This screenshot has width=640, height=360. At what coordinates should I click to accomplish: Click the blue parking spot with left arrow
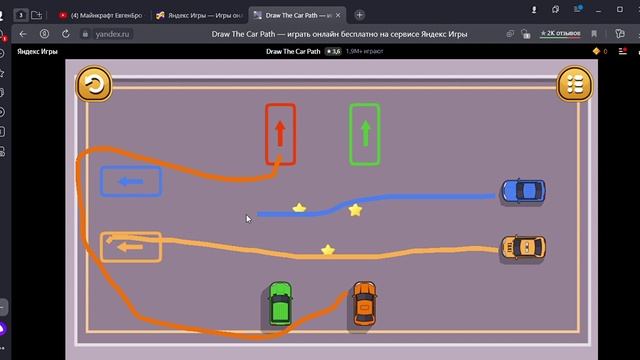click(131, 181)
